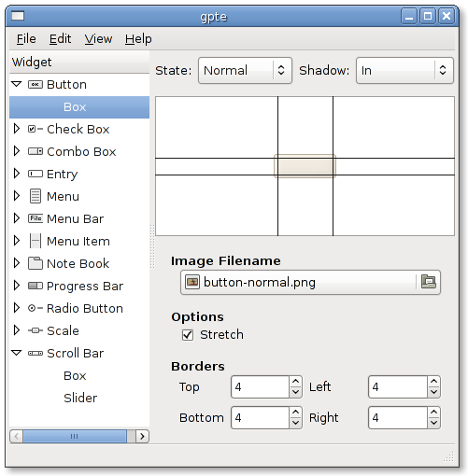Toggle the Stretch checkbox
Screen dimensions: 468x476
[x=188, y=335]
